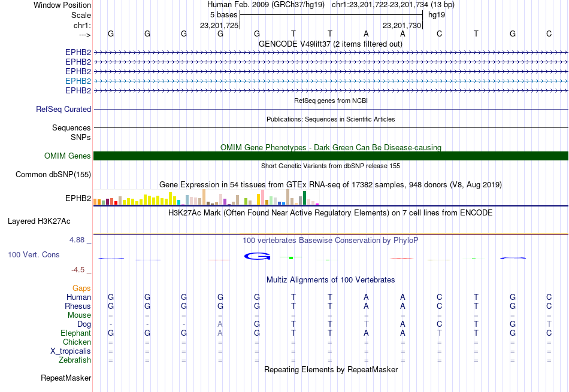Click the dark green OMIM Genes bar
Screen dimensions: 569x392
tap(331, 156)
